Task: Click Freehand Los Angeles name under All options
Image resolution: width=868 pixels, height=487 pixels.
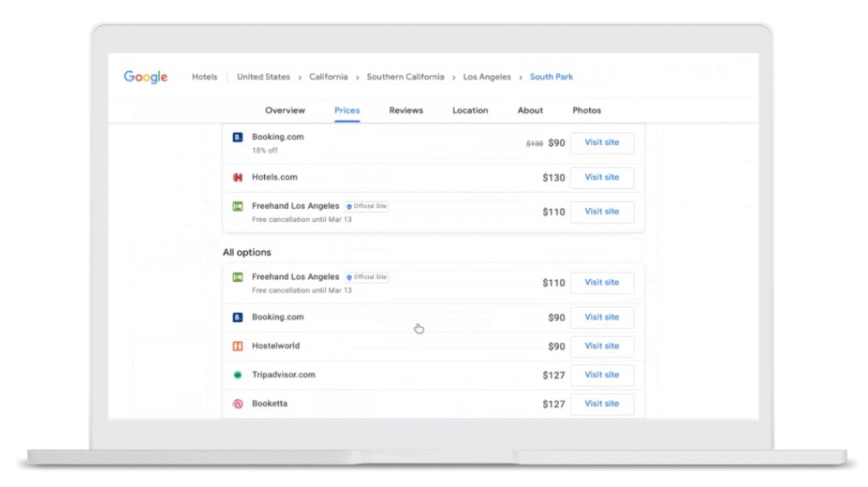Action: [296, 276]
